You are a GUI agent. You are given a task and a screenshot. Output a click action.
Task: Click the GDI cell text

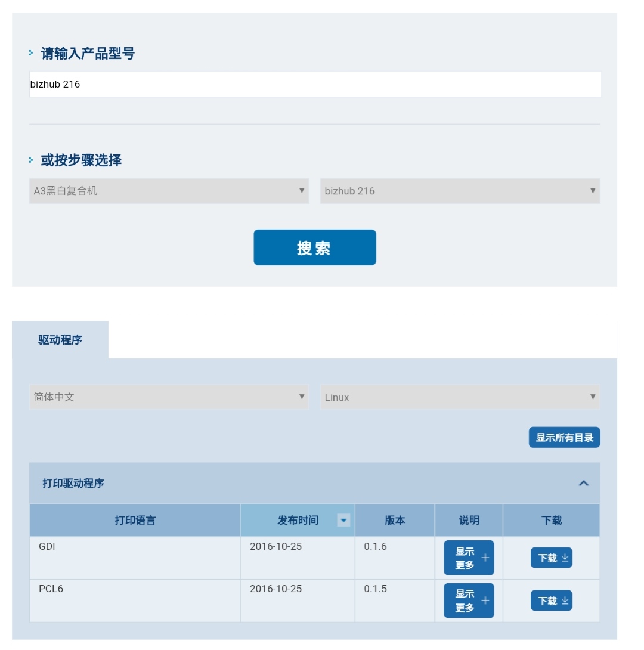47,546
